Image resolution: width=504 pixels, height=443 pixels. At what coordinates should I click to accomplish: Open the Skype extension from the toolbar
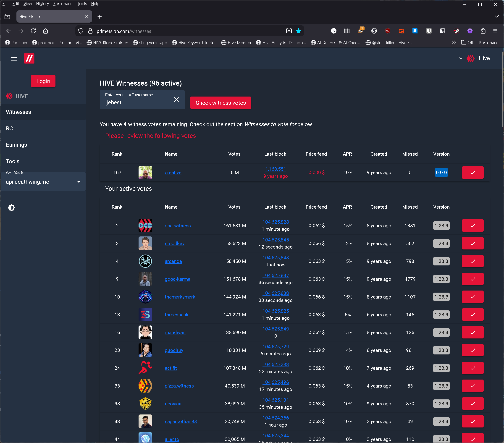tap(415, 31)
